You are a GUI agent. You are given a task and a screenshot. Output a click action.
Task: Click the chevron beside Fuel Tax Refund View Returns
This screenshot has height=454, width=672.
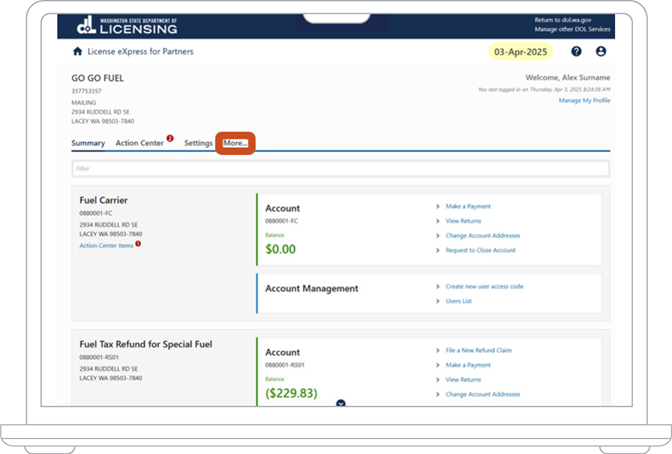(x=438, y=380)
